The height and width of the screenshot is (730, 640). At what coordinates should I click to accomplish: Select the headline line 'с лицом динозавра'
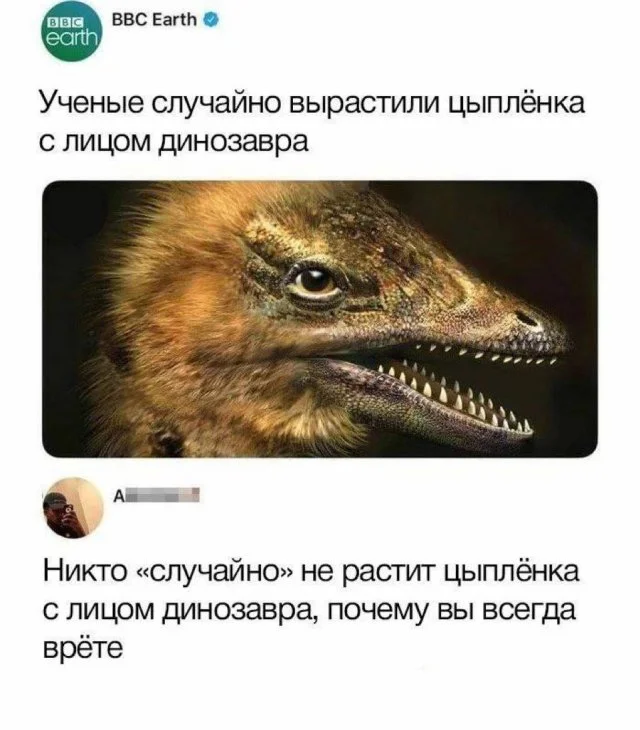tap(173, 142)
